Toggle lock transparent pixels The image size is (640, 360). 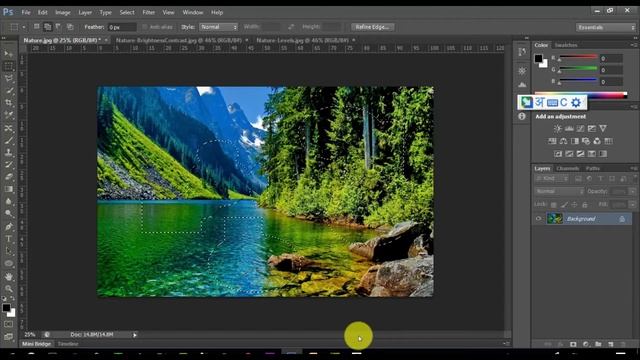click(x=553, y=204)
